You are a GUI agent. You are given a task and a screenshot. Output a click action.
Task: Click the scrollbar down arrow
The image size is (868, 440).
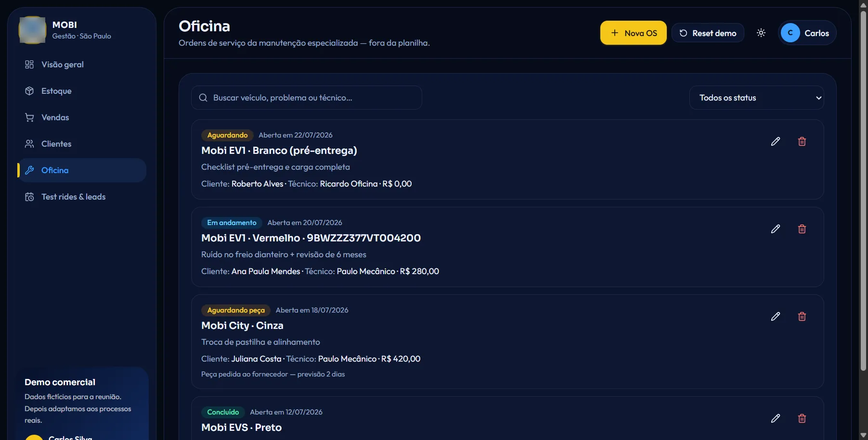click(864, 436)
